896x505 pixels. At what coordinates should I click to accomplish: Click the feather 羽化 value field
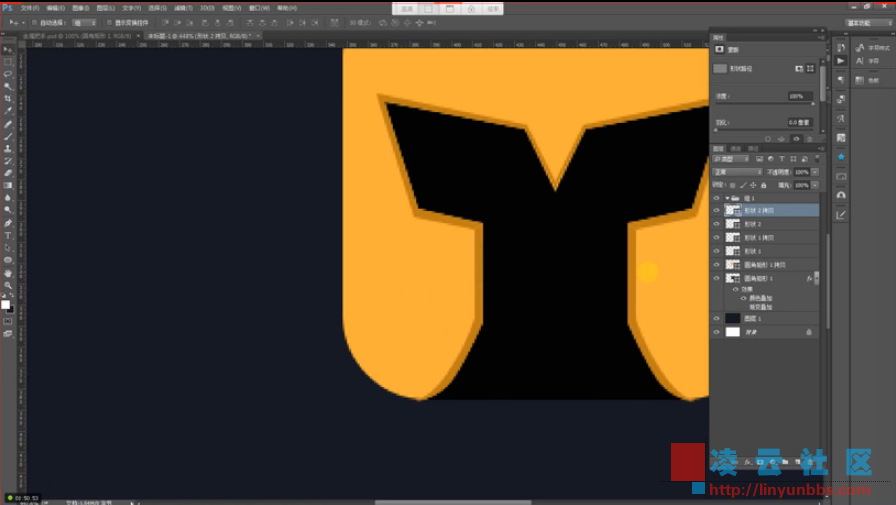click(x=799, y=122)
